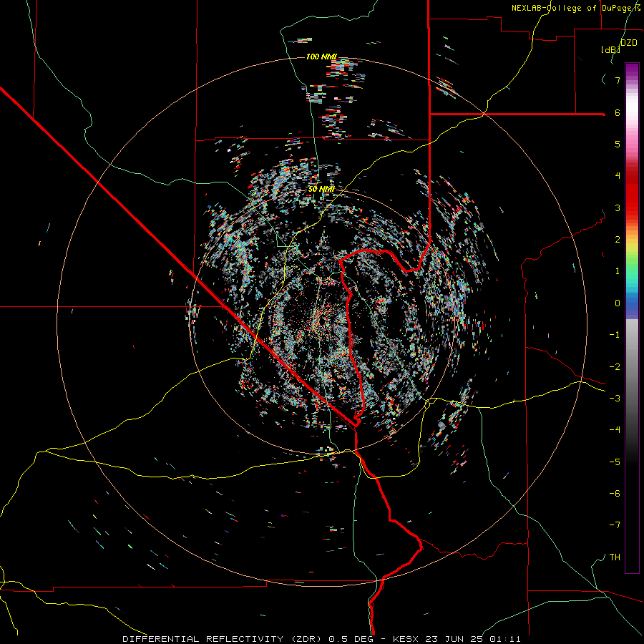Click the positive 5 dB scale label
The width and height of the screenshot is (644, 644).
click(x=618, y=144)
